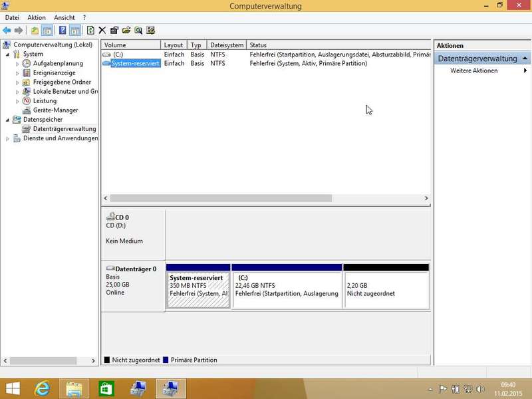Click the Help question mark toolbar icon

coord(63,30)
